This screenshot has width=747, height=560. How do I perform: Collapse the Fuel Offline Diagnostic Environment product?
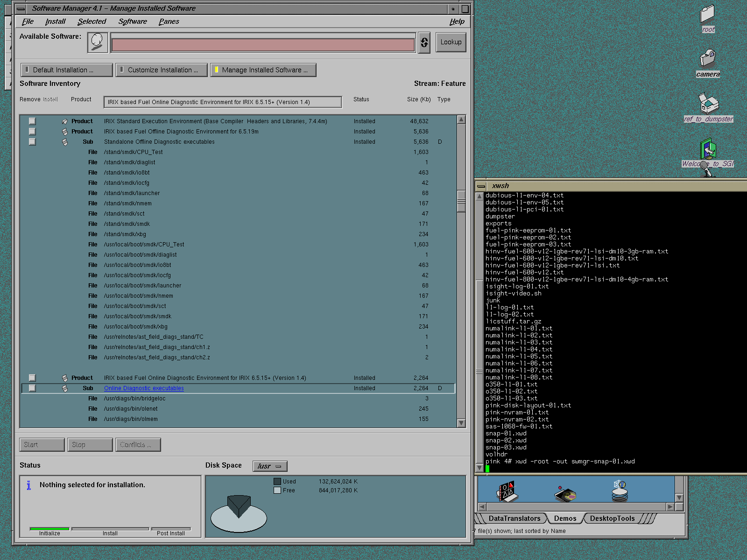[65, 132]
